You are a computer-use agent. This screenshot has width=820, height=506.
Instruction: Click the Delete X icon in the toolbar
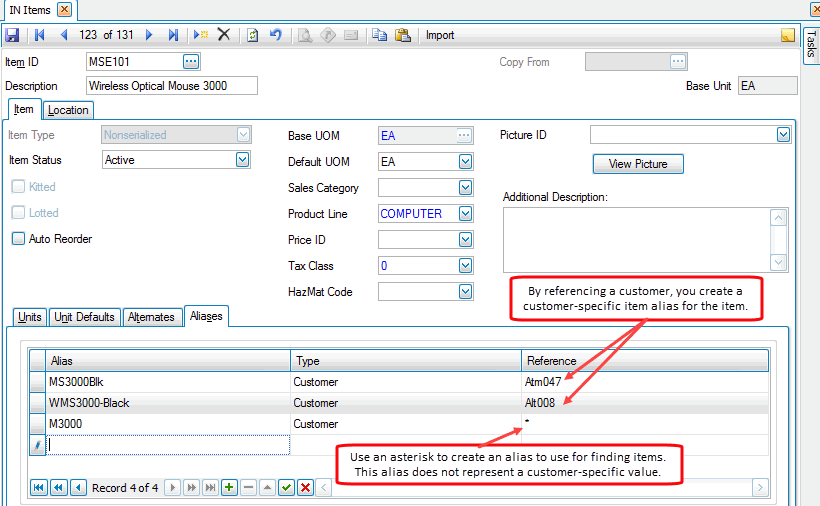pyautogui.click(x=223, y=35)
